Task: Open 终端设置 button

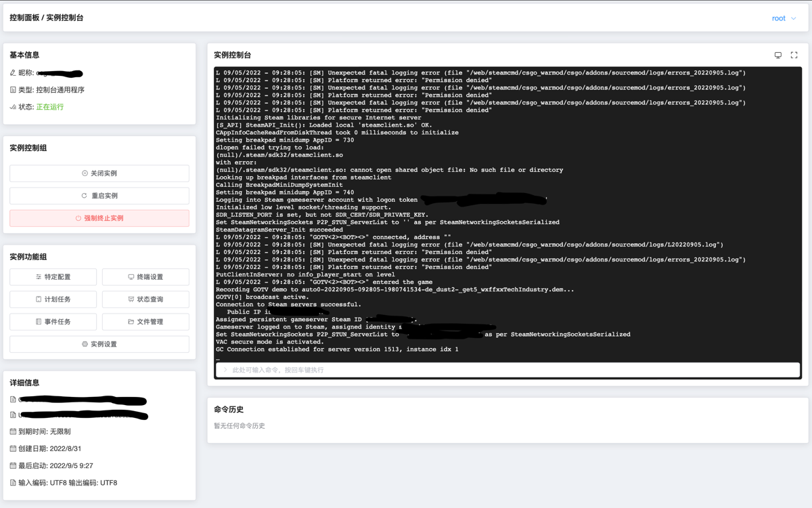Action: click(x=145, y=277)
